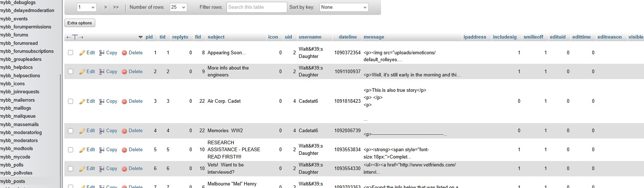Viewport: 644px width, 188px height.
Task: Click the full texts toggle arrows icon in header
Action: [x=75, y=37]
